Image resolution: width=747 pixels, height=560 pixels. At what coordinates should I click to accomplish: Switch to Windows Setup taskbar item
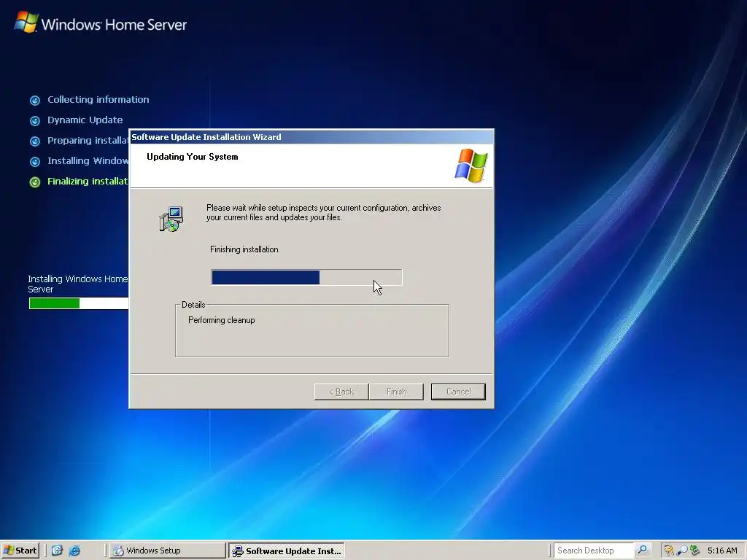(167, 551)
